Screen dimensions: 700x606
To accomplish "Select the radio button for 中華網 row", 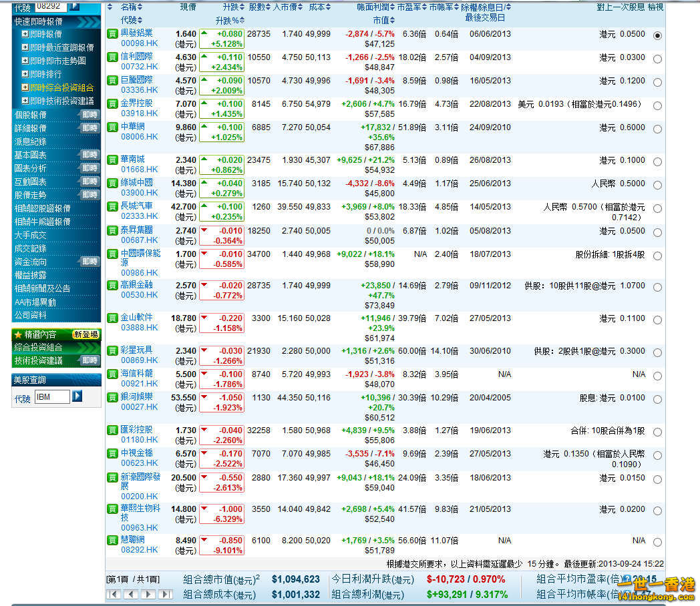I will click(x=657, y=129).
